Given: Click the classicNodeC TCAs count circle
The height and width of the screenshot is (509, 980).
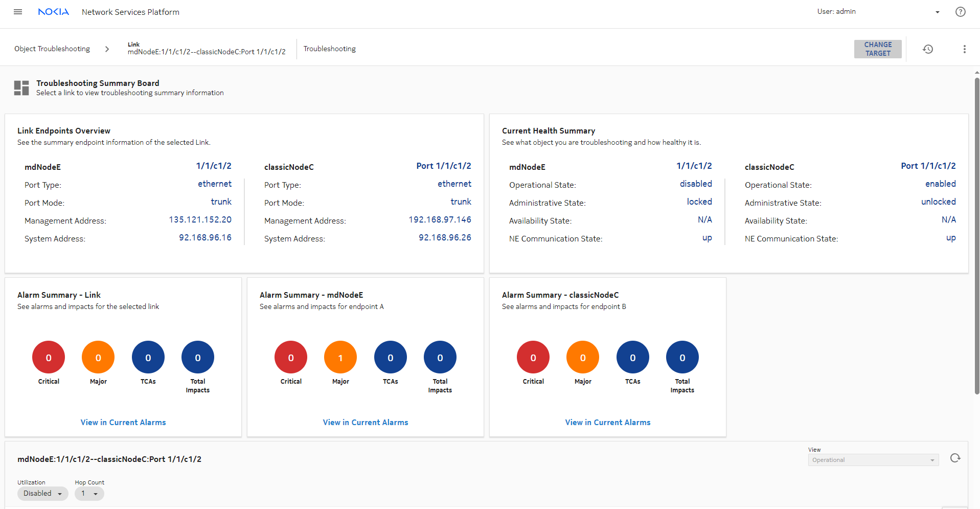Looking at the screenshot, I should click(x=632, y=357).
